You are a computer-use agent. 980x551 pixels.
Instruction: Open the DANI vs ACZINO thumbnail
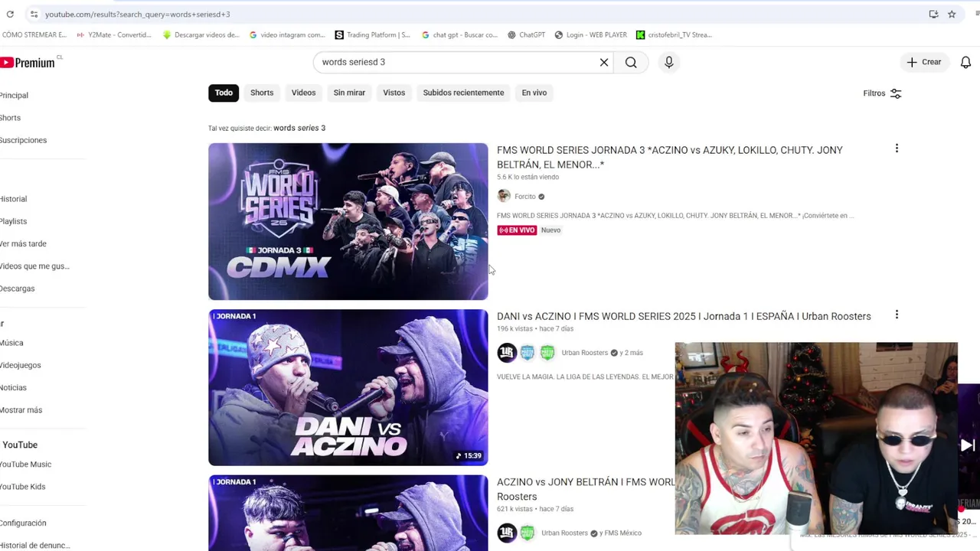(x=348, y=387)
